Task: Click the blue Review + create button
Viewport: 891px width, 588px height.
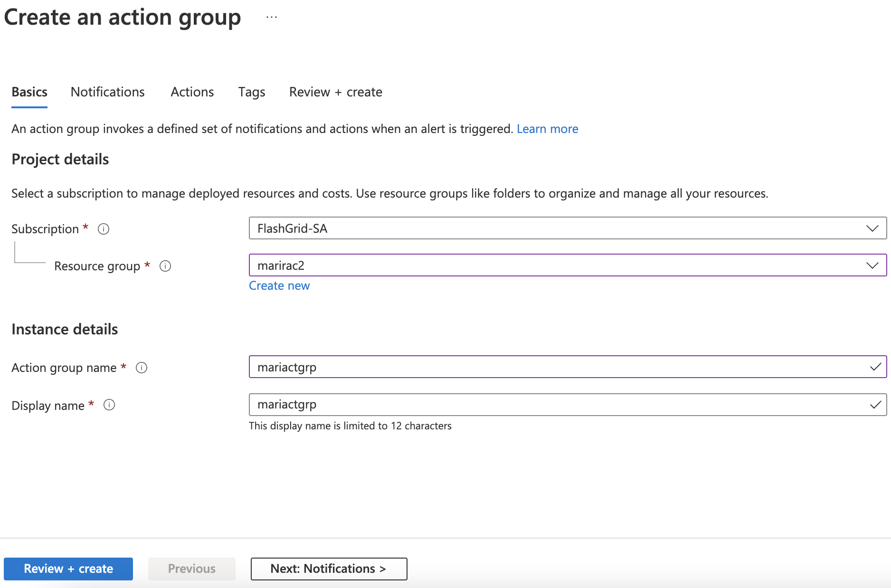Action: pyautogui.click(x=68, y=569)
